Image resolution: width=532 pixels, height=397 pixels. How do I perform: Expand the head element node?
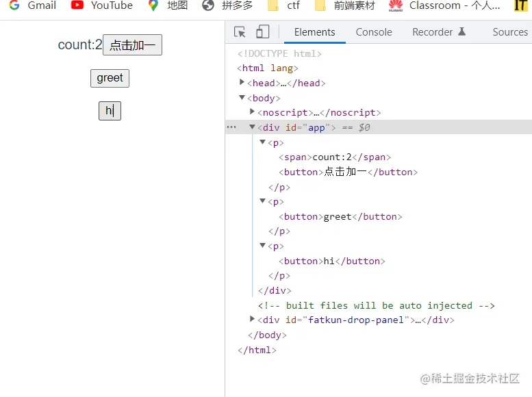(242, 82)
